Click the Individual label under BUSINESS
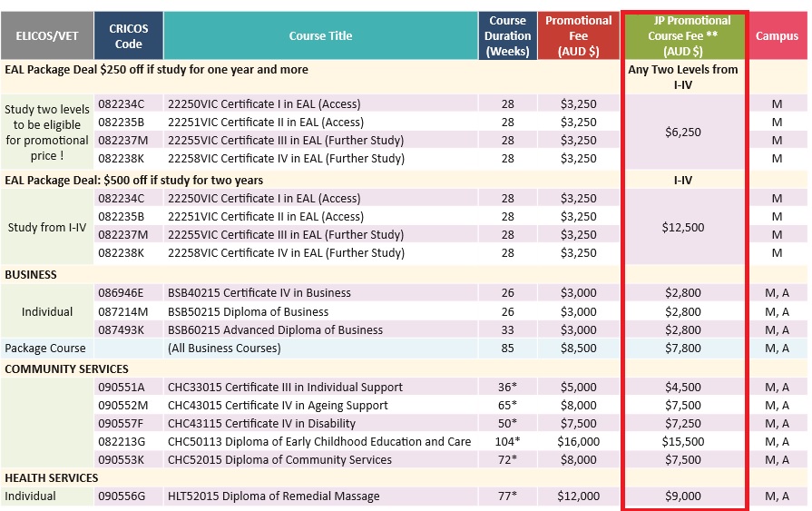This screenshot has height=511, width=812. click(47, 311)
